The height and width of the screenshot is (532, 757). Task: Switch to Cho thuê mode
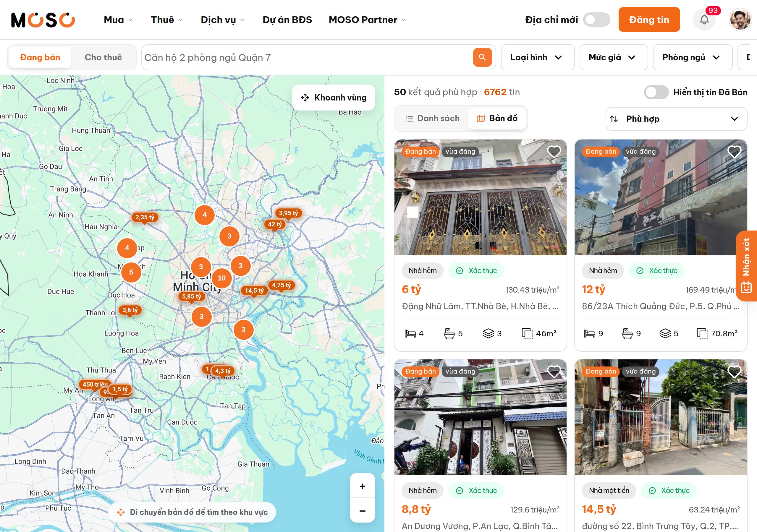(x=103, y=57)
